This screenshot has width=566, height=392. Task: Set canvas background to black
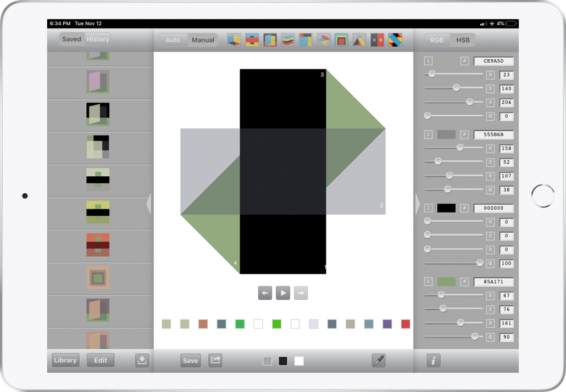tap(283, 361)
